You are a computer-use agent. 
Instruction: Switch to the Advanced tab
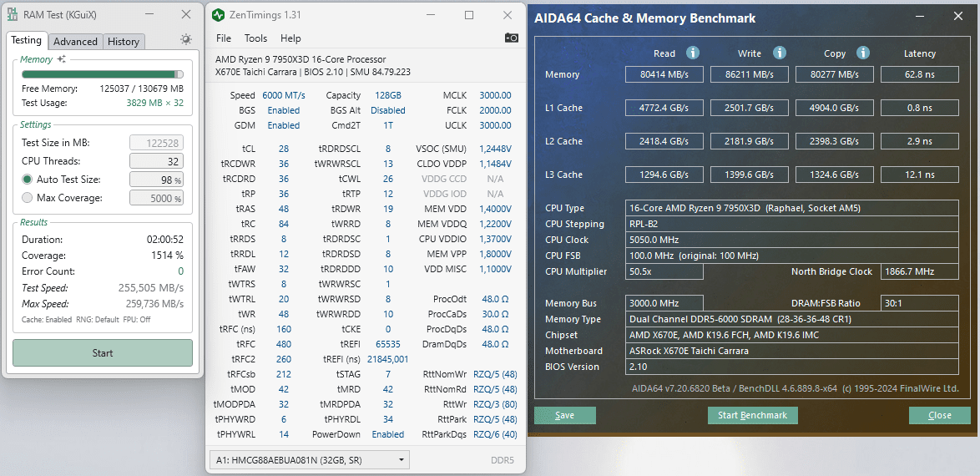coord(75,41)
